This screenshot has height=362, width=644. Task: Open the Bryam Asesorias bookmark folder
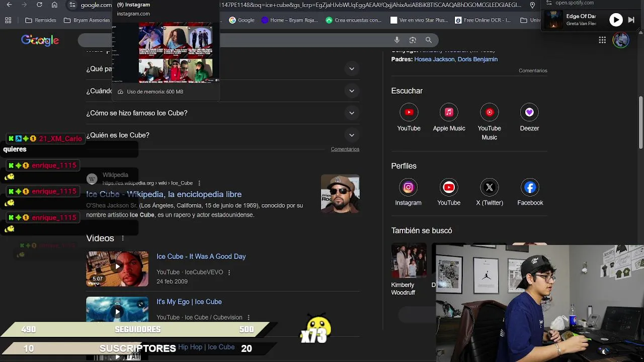[87, 20]
